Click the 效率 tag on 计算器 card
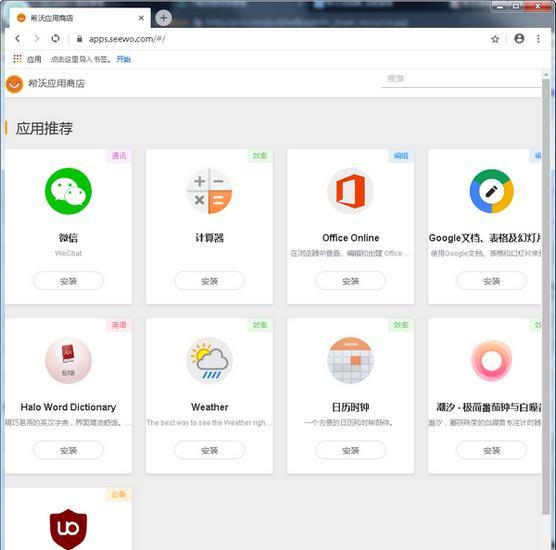The width and height of the screenshot is (556, 550). 260,156
